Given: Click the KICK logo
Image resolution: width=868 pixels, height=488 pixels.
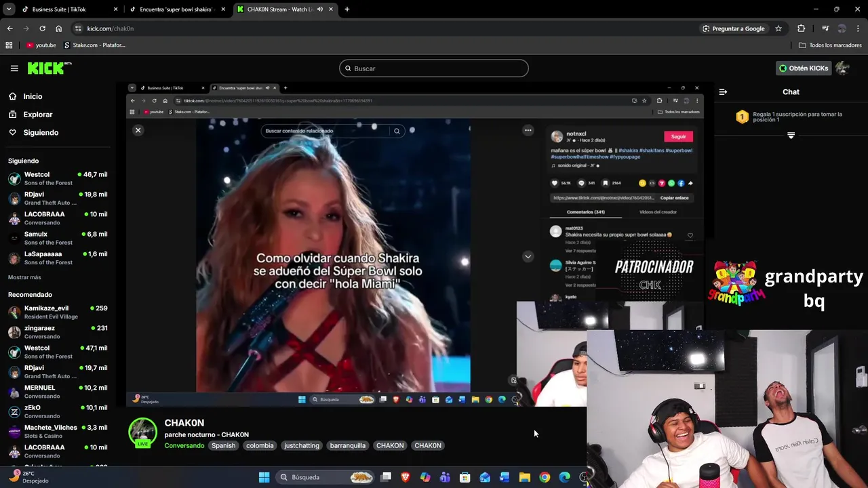Looking at the screenshot, I should coord(49,68).
